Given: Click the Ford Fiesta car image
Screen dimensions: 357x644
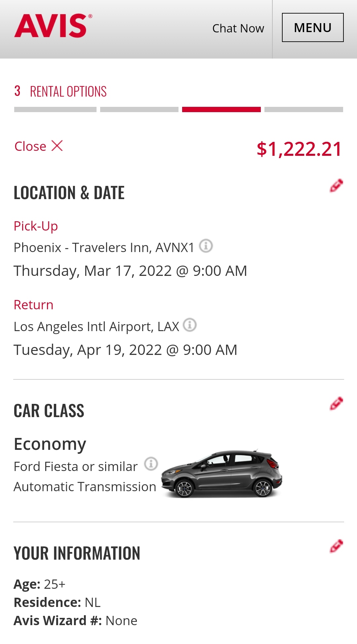Looking at the screenshot, I should tap(221, 474).
